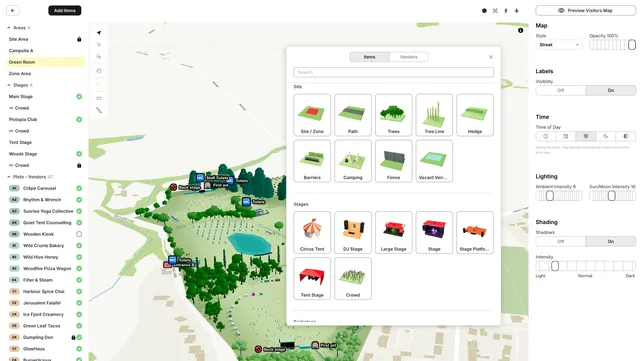The image size is (640, 361).
Task: Select the Vacant Vendor item
Action: tap(434, 161)
